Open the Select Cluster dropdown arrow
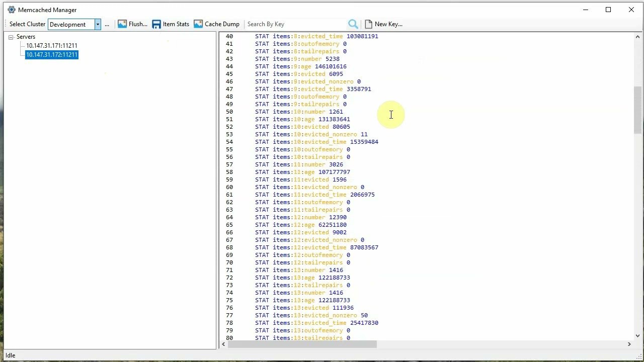 coord(98,24)
